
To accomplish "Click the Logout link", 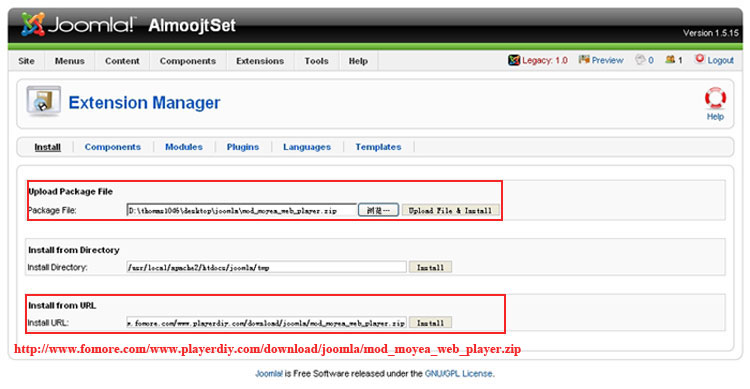I will coord(720,60).
